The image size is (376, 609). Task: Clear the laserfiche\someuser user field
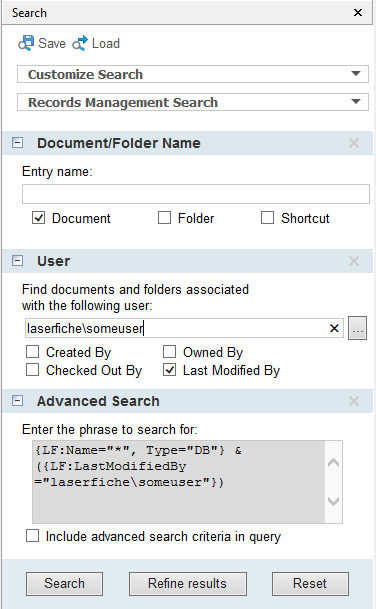point(334,328)
